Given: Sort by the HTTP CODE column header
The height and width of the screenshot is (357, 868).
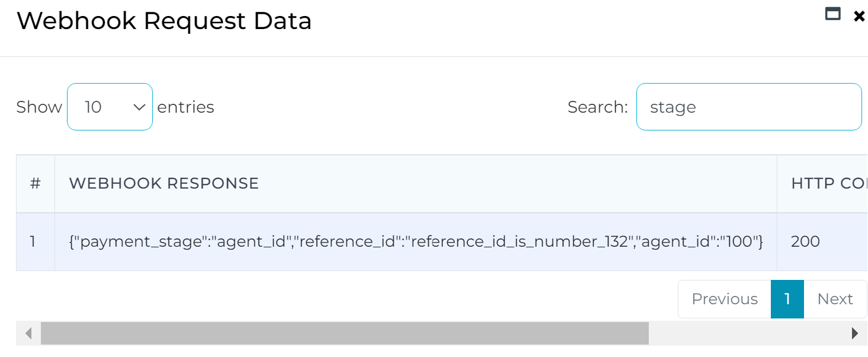Looking at the screenshot, I should pos(823,184).
